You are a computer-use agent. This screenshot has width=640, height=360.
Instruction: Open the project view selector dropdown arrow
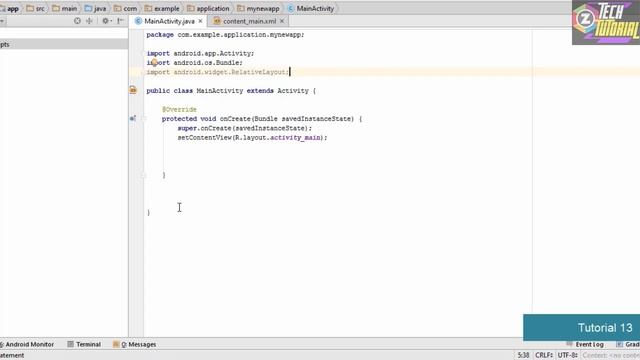tap(2, 21)
